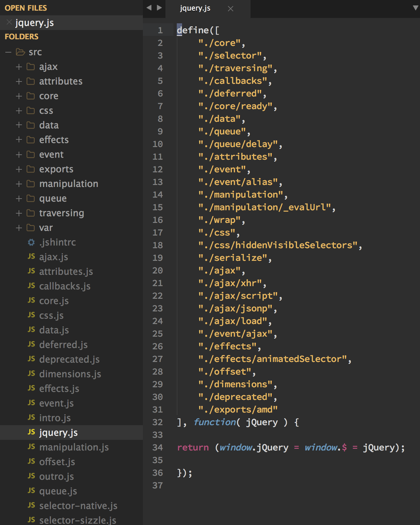The width and height of the screenshot is (420, 525).
Task: Click the JS icon beside offset.js
Action: (31, 462)
